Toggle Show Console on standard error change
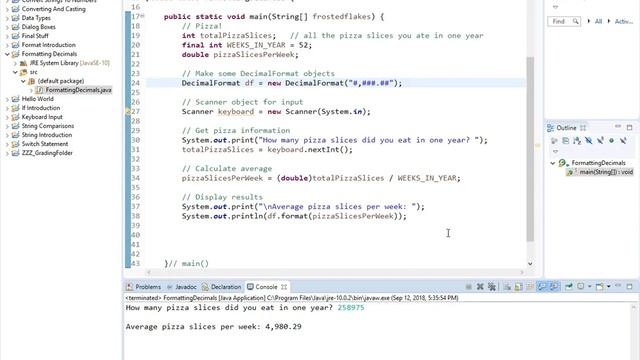 [554, 287]
